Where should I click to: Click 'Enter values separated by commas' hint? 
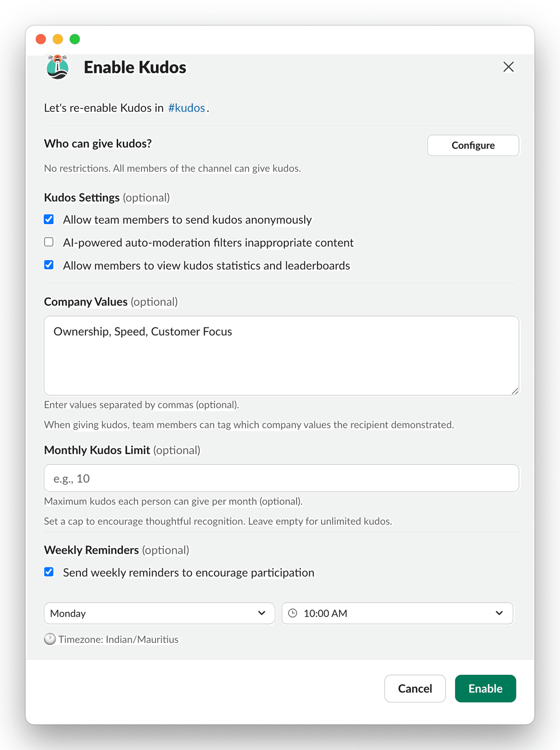141,405
